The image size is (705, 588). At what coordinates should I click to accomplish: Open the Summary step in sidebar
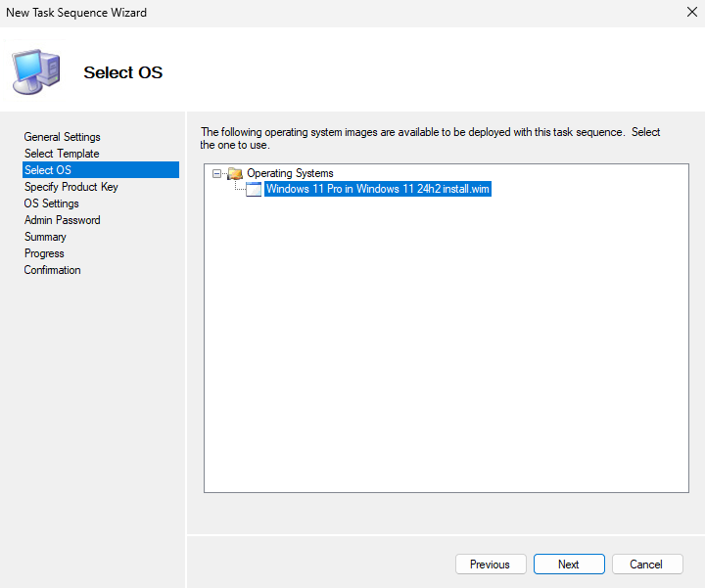pyautogui.click(x=45, y=237)
